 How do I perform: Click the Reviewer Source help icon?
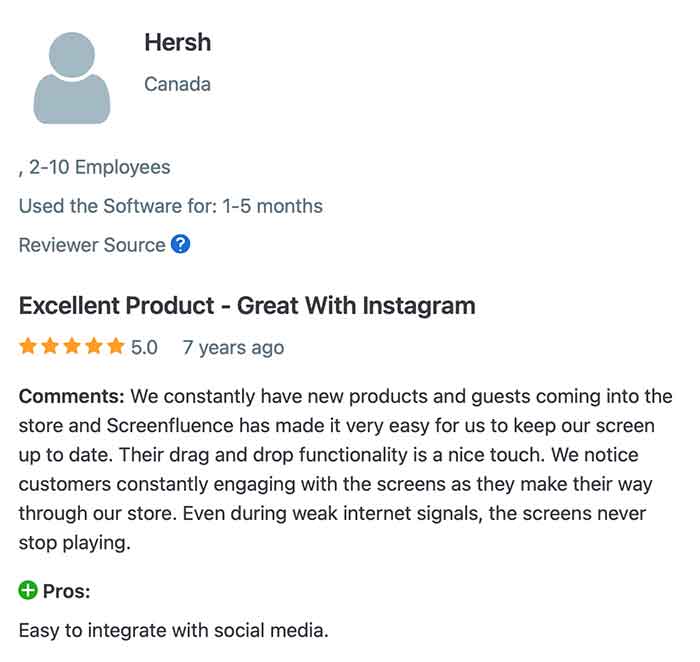pos(180,244)
